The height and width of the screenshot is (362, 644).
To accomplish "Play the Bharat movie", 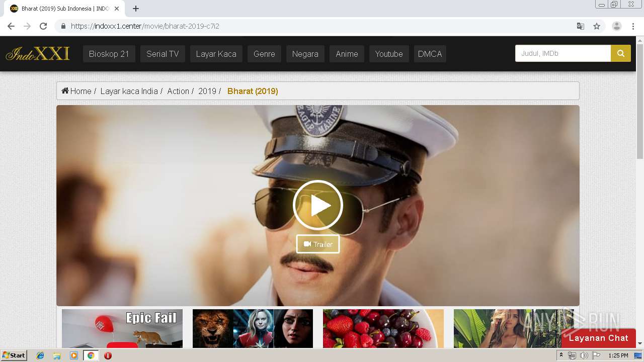I will [x=318, y=205].
